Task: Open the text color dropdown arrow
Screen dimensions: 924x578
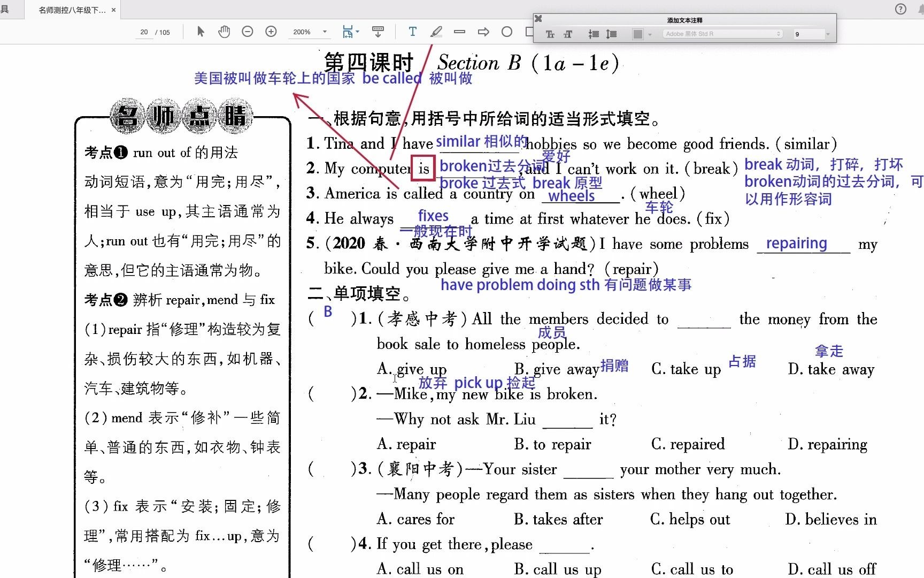Action: pos(650,34)
